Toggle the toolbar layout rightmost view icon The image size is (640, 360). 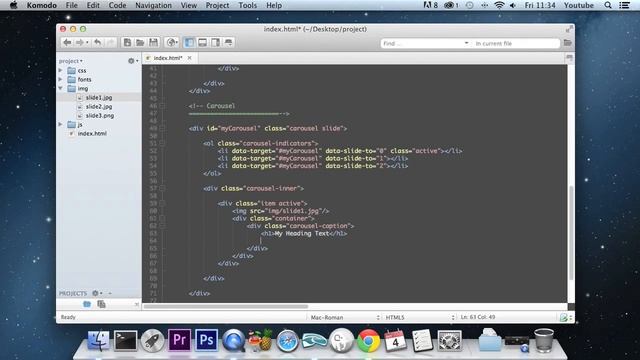[229, 42]
